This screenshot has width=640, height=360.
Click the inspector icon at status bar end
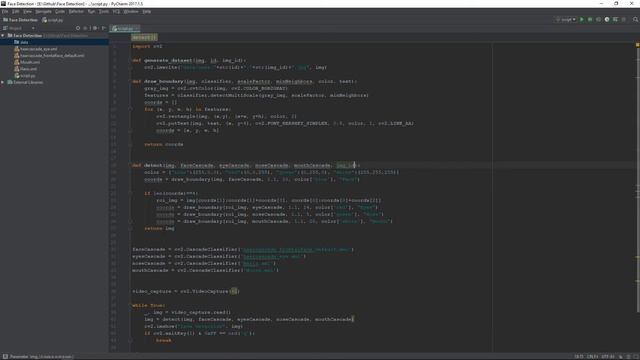(x=629, y=357)
